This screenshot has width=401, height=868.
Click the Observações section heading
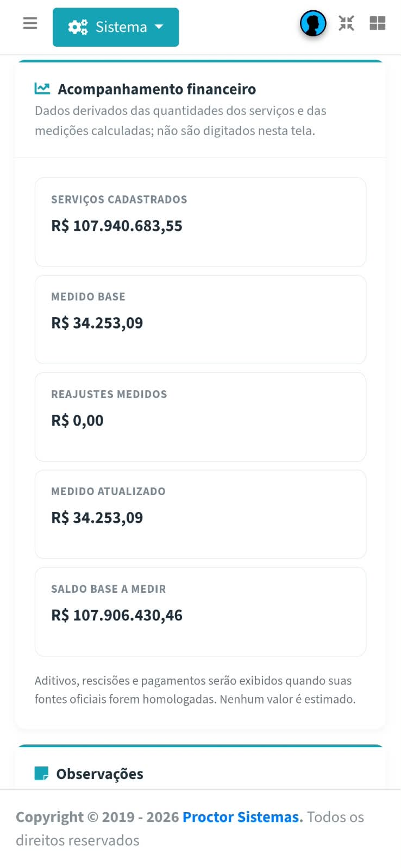(x=100, y=774)
